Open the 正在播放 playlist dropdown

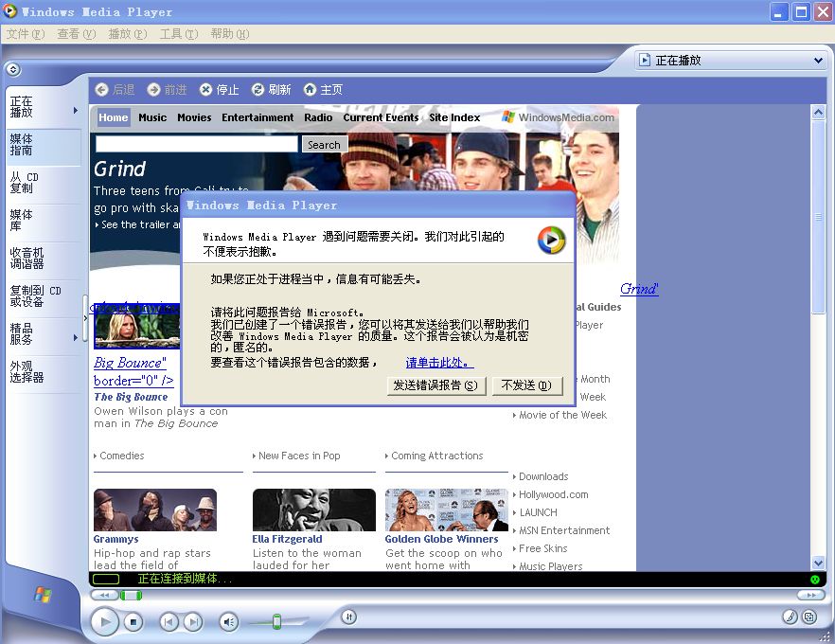click(x=819, y=61)
